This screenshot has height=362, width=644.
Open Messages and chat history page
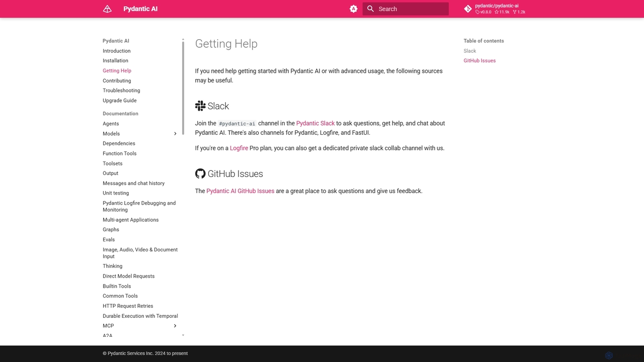134,184
